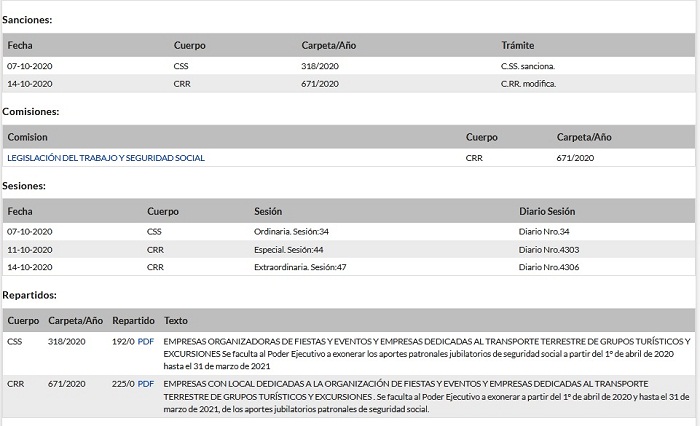The height and width of the screenshot is (426, 700).
Task: Click the Especial. Sesión:44 cell
Action: coord(289,249)
